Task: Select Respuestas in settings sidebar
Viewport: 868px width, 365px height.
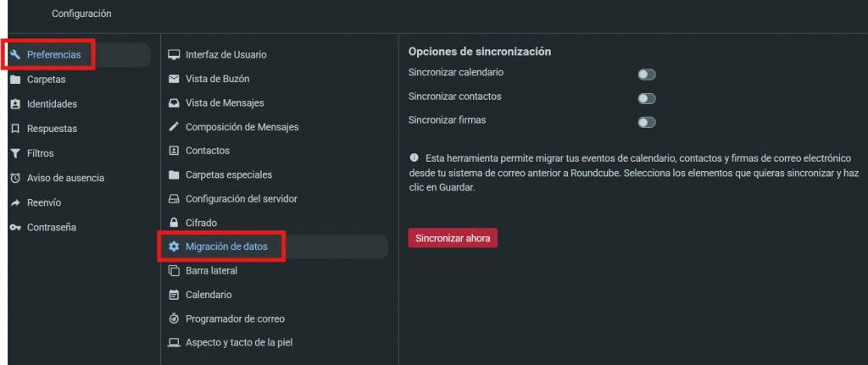Action: pos(52,129)
